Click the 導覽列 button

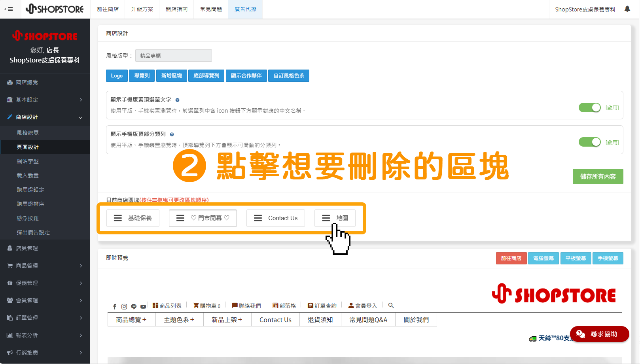tap(142, 75)
